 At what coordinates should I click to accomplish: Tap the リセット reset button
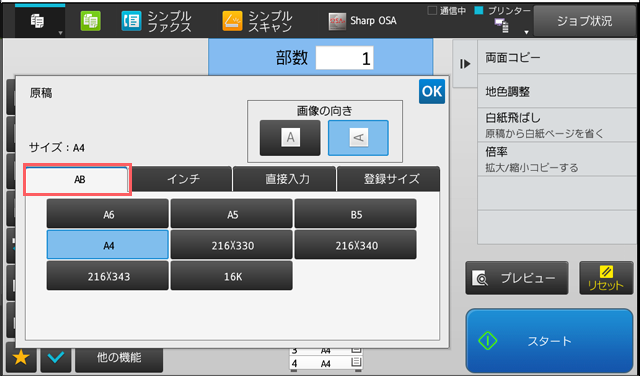point(606,278)
